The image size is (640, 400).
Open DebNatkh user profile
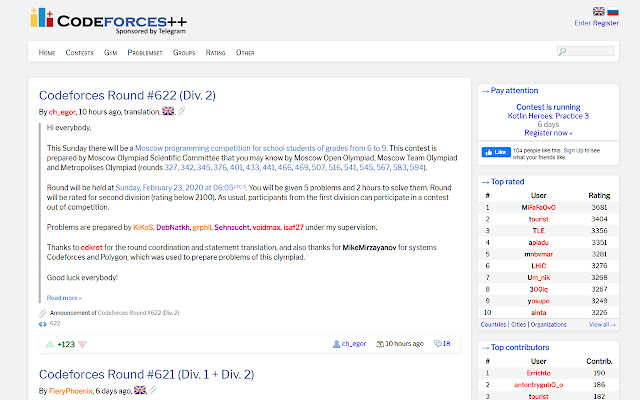(173, 227)
